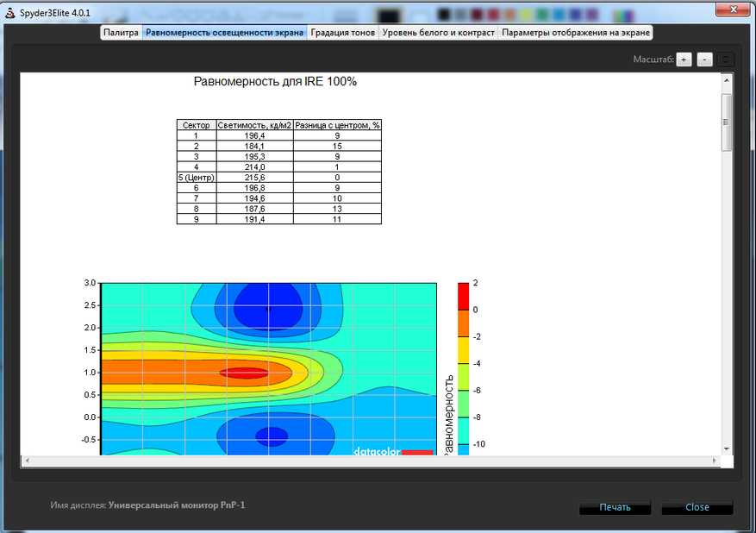Image resolution: width=756 pixels, height=533 pixels.
Task: Click sector number 2 in the Сектор column
Action: [x=197, y=146]
